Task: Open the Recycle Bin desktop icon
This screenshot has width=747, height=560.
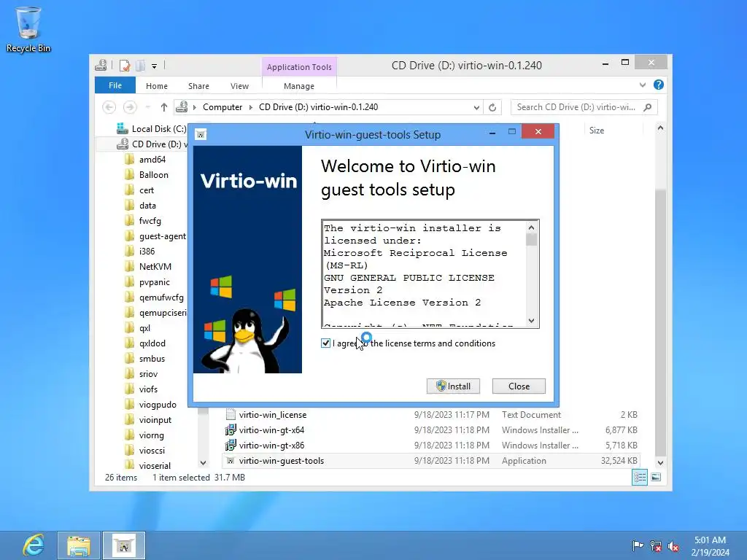Action: pos(28,29)
